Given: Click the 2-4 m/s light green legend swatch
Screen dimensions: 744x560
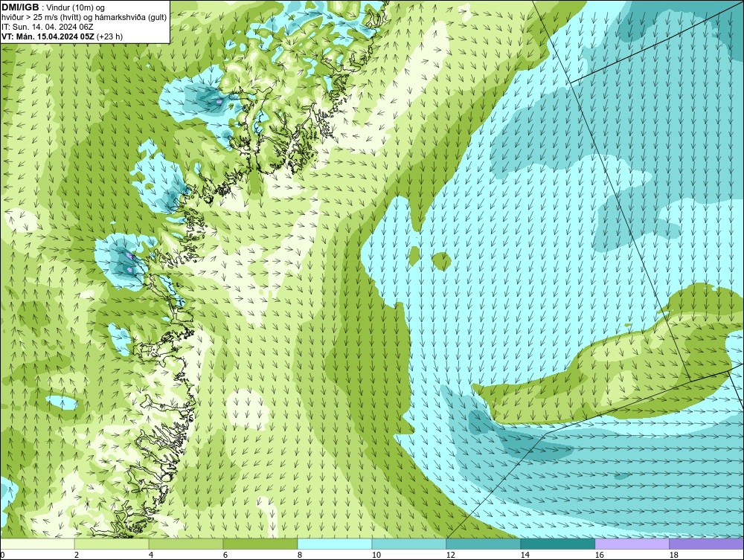Looking at the screenshot, I should [112, 544].
